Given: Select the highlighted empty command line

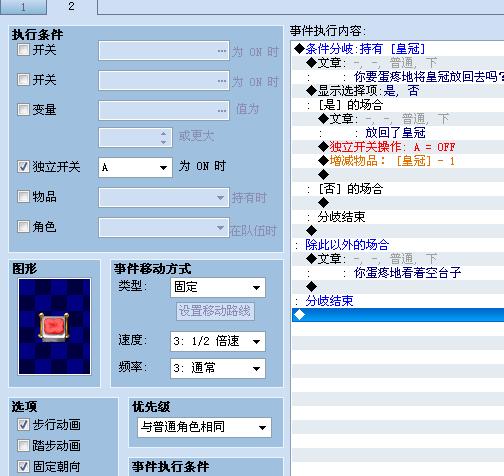Looking at the screenshot, I should coord(398,315).
